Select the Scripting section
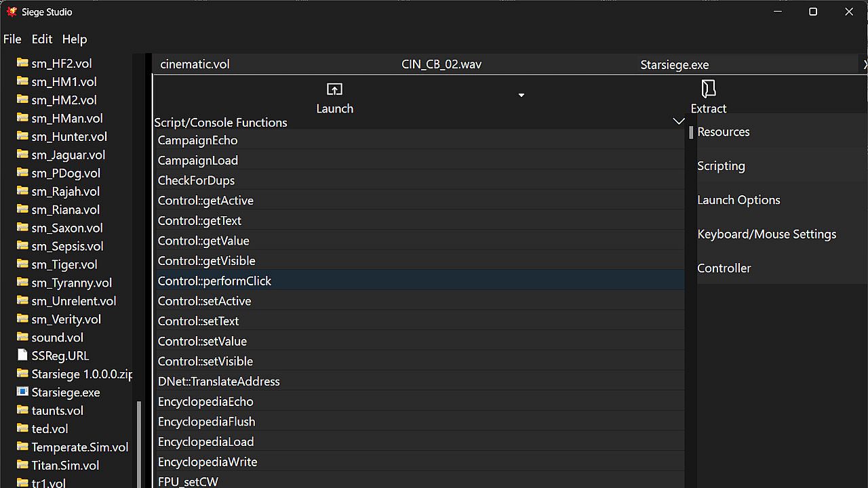868x488 pixels. pos(721,166)
